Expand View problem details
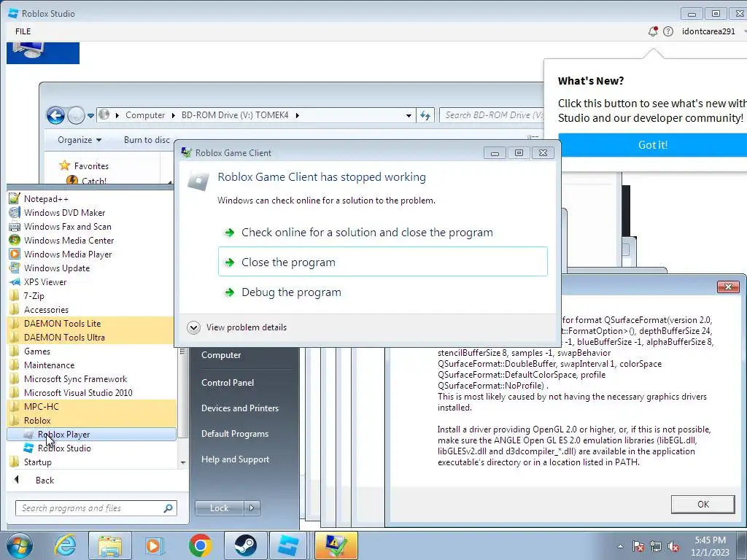 [x=237, y=327]
